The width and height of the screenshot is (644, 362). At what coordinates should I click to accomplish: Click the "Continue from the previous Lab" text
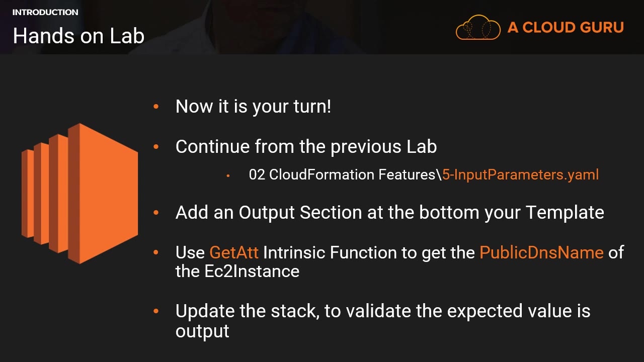(x=306, y=147)
